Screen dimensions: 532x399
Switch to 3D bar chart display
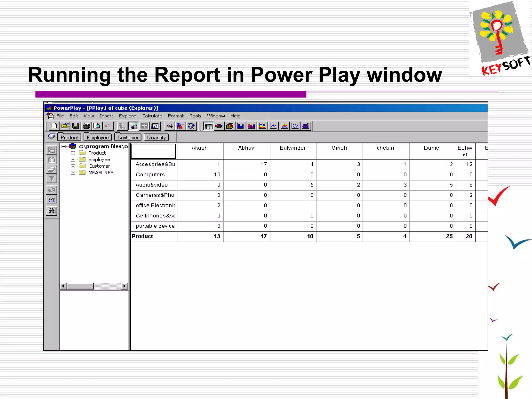[230, 127]
